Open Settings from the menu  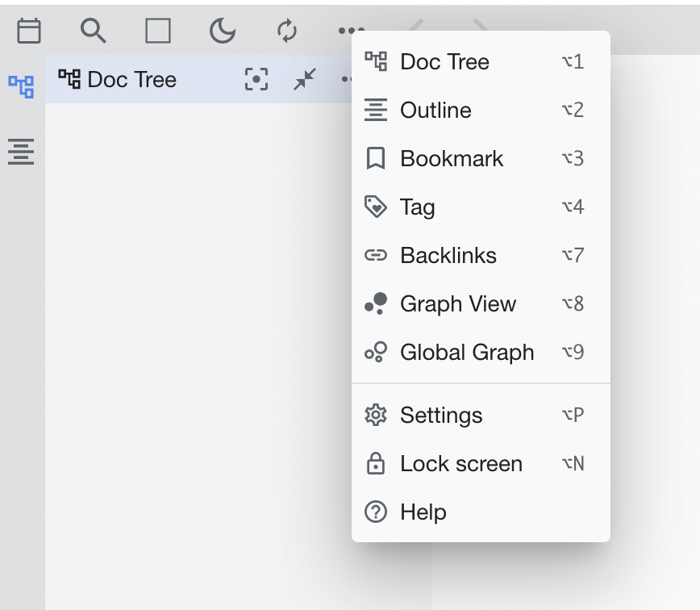coord(441,416)
